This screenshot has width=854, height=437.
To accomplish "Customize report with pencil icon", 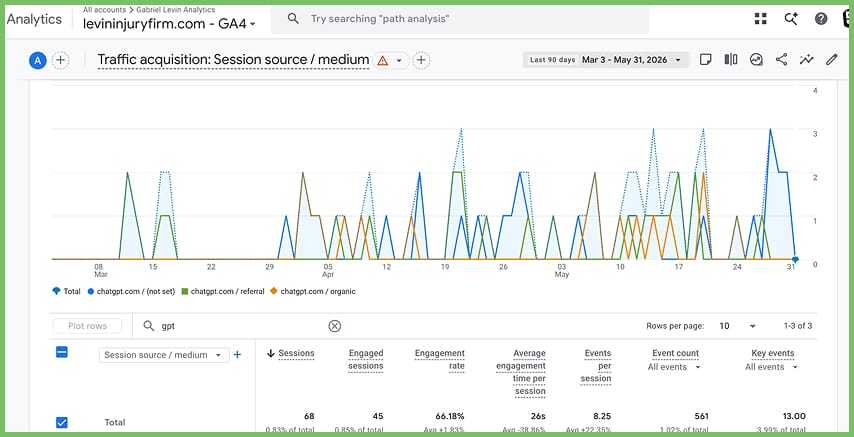I will [831, 60].
